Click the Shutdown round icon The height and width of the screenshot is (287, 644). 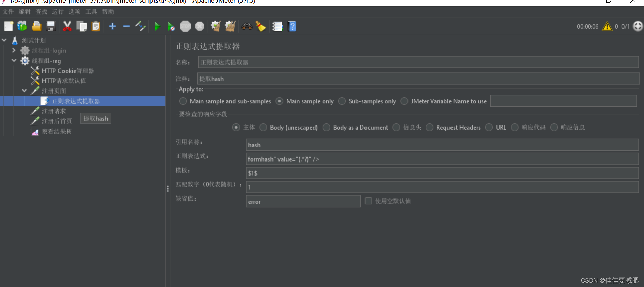(200, 26)
